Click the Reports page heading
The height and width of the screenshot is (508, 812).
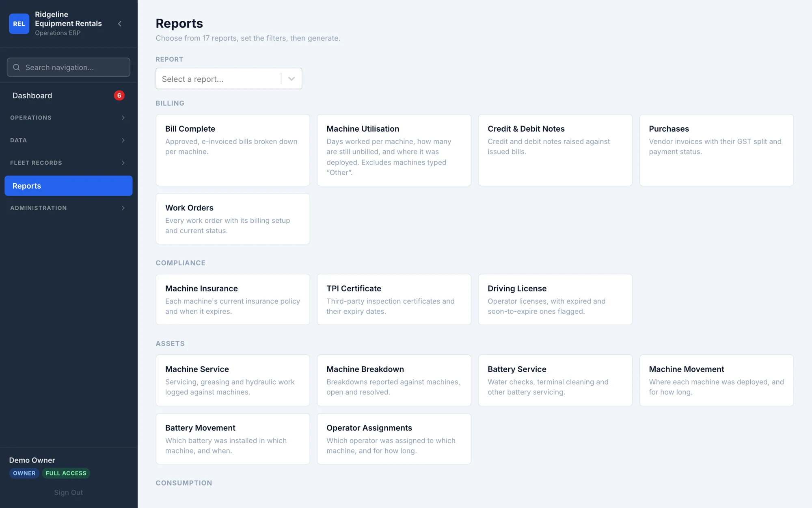[x=179, y=24]
